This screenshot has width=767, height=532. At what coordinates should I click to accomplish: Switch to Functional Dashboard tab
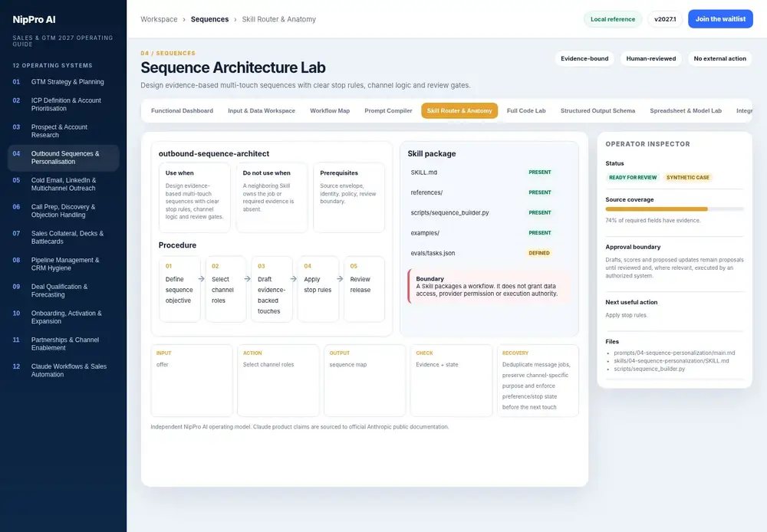(x=182, y=110)
